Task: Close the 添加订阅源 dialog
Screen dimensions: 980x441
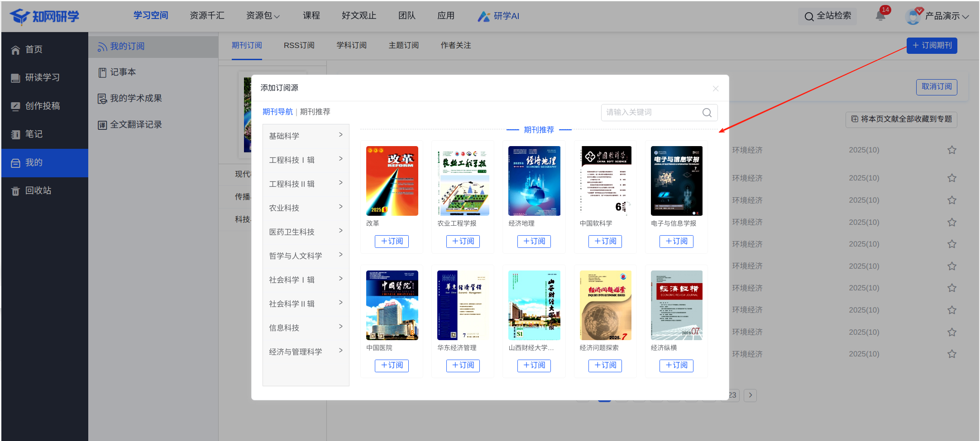Action: click(x=715, y=89)
